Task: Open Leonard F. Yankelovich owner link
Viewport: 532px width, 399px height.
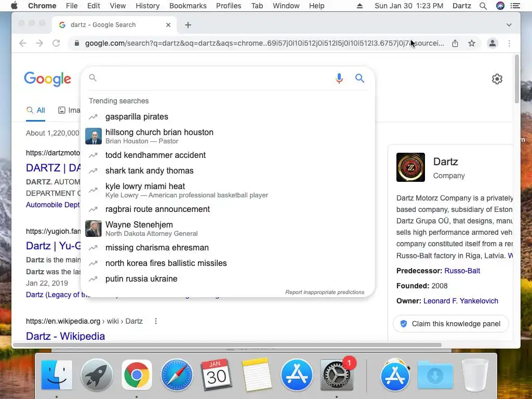Action: tap(461, 301)
